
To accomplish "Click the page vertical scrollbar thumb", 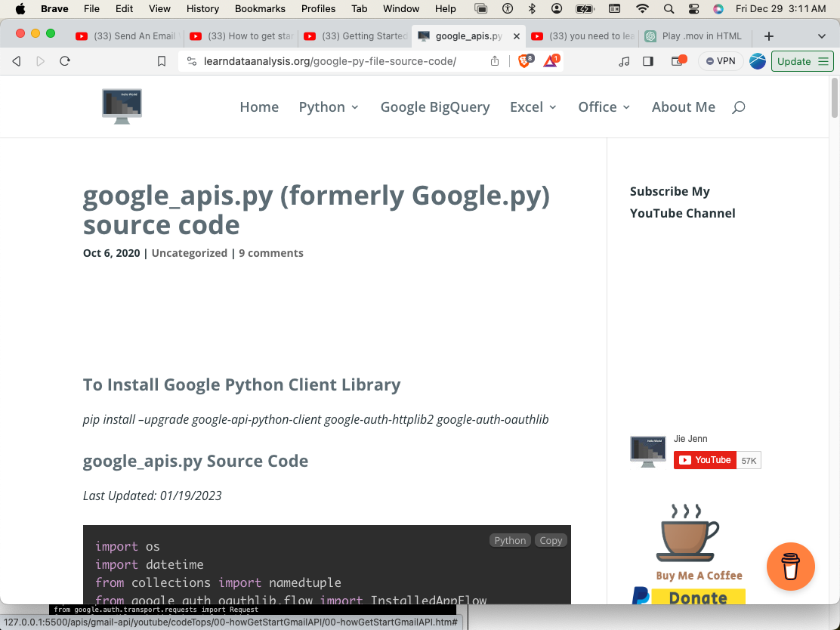I will 834,97.
